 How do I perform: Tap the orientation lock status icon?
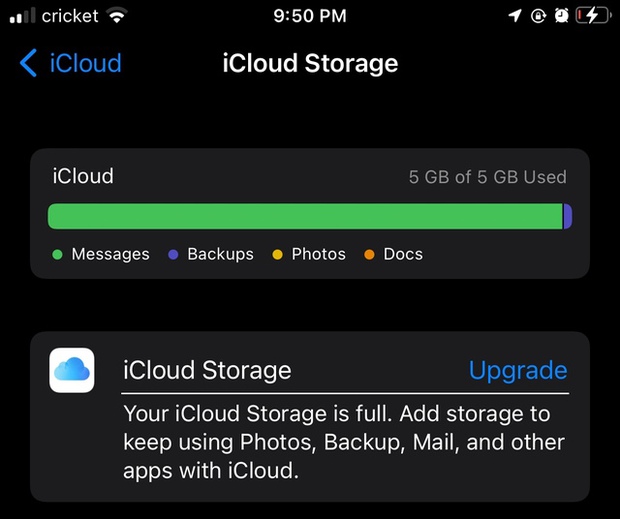[537, 16]
